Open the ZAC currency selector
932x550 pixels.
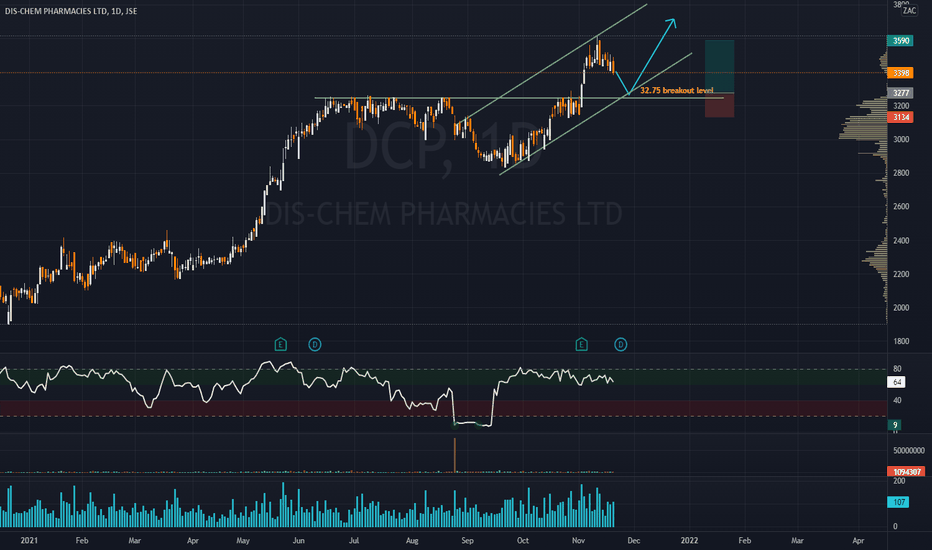click(909, 11)
